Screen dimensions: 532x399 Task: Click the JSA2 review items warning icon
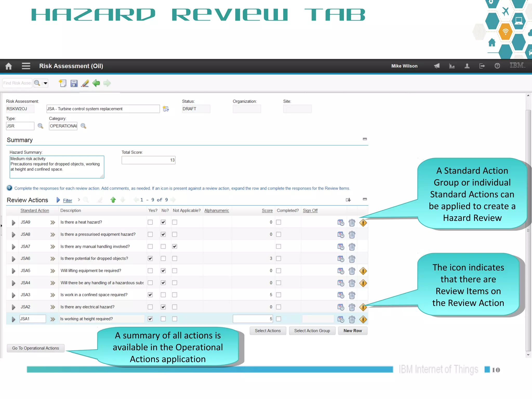tap(363, 307)
